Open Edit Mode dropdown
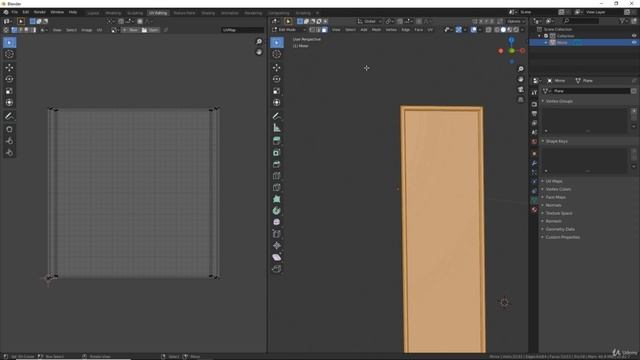 point(289,30)
